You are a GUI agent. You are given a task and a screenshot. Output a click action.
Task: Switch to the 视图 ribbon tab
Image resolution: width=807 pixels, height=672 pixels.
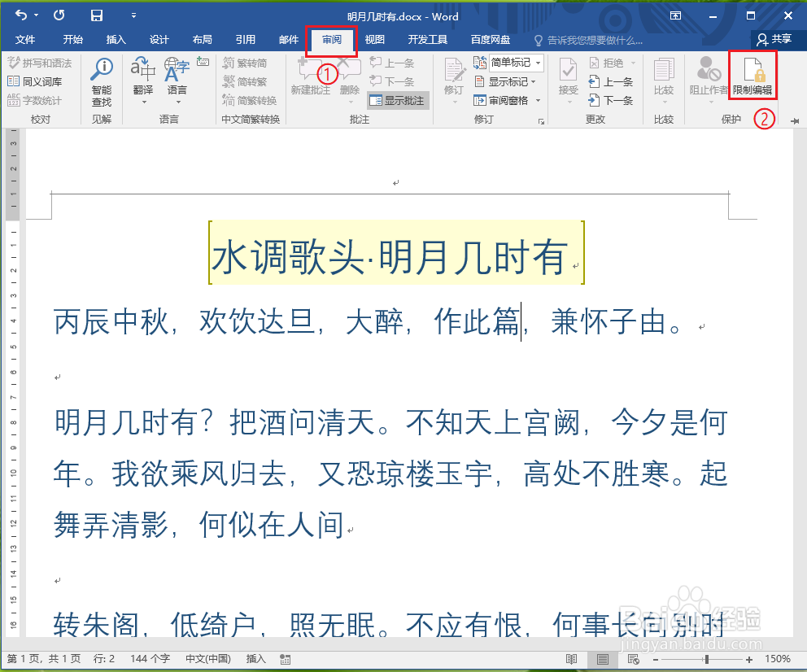[374, 38]
